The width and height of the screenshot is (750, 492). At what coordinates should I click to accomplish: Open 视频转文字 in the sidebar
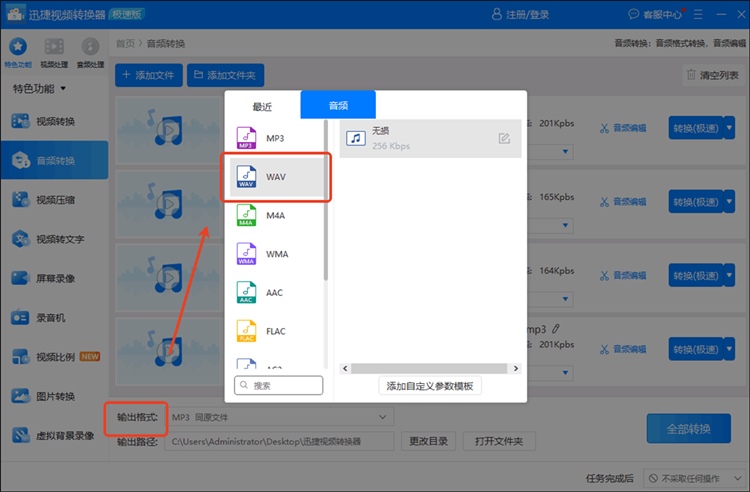point(55,239)
